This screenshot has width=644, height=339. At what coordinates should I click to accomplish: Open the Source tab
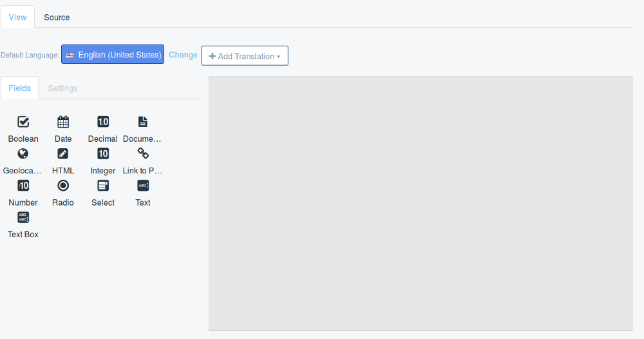[57, 17]
